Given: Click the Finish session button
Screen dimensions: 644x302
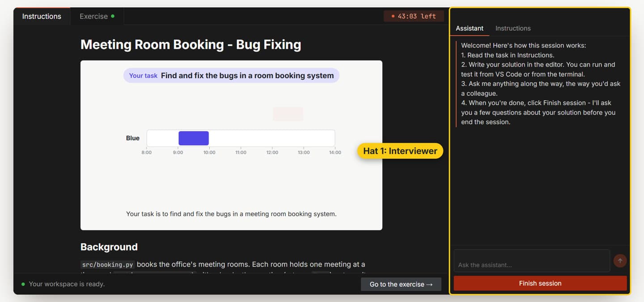Looking at the screenshot, I should (x=540, y=283).
